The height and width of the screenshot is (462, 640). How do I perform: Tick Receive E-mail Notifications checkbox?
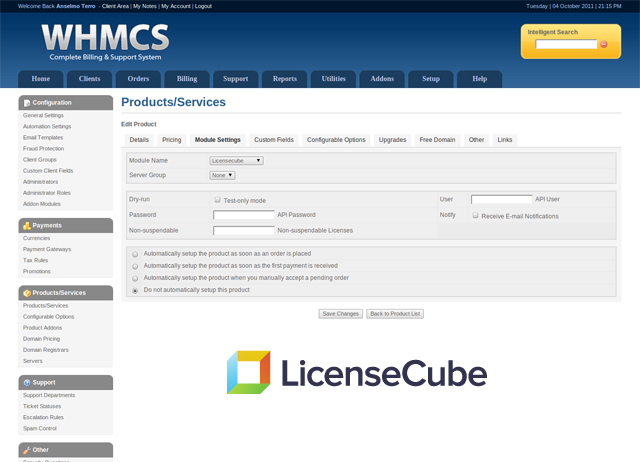pyautogui.click(x=476, y=215)
